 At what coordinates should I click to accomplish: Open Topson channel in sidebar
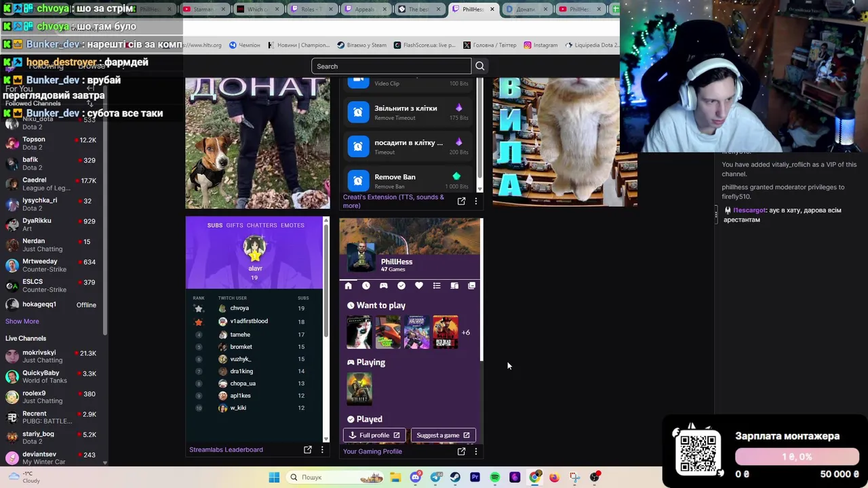[51, 143]
